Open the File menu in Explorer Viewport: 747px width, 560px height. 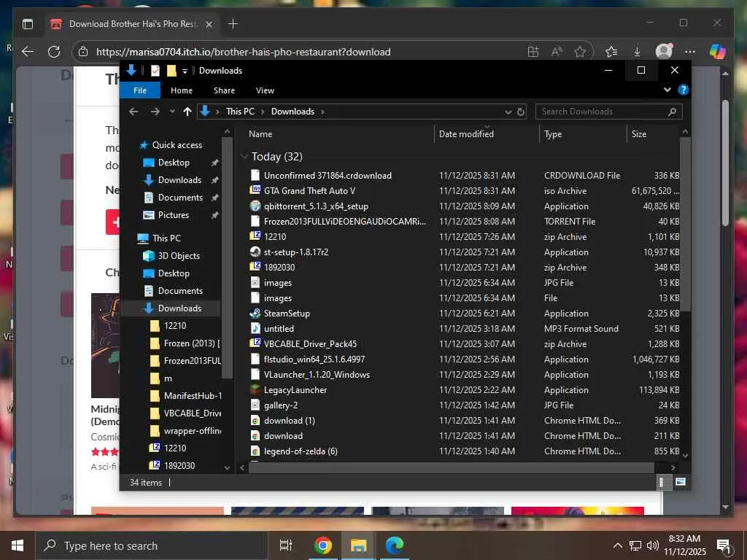point(139,90)
